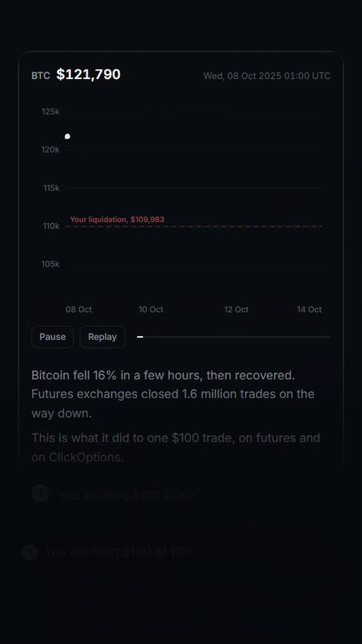Screen dimensions: 362x644
Task: Select the 14 Oct date label
Action: point(309,310)
